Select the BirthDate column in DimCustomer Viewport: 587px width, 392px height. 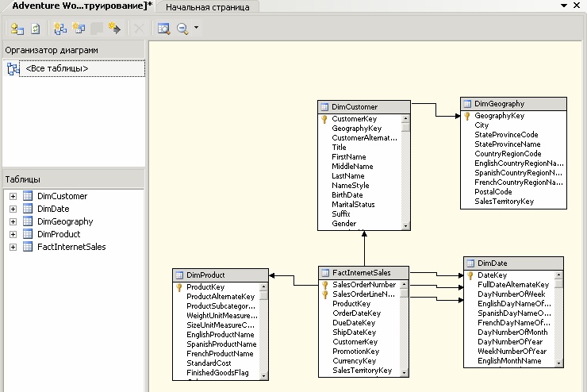click(x=347, y=195)
